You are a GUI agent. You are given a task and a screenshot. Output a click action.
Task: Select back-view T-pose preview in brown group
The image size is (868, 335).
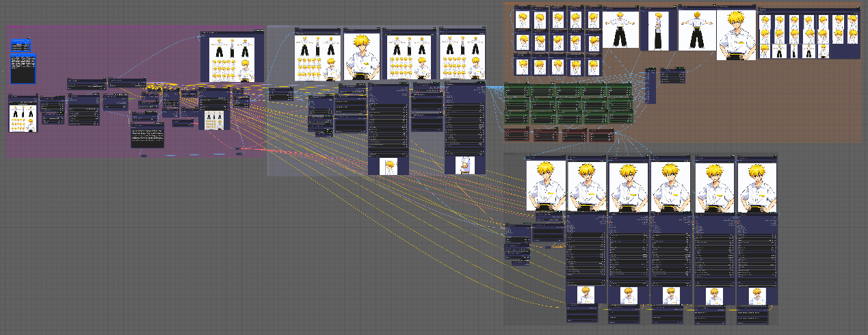697,31
